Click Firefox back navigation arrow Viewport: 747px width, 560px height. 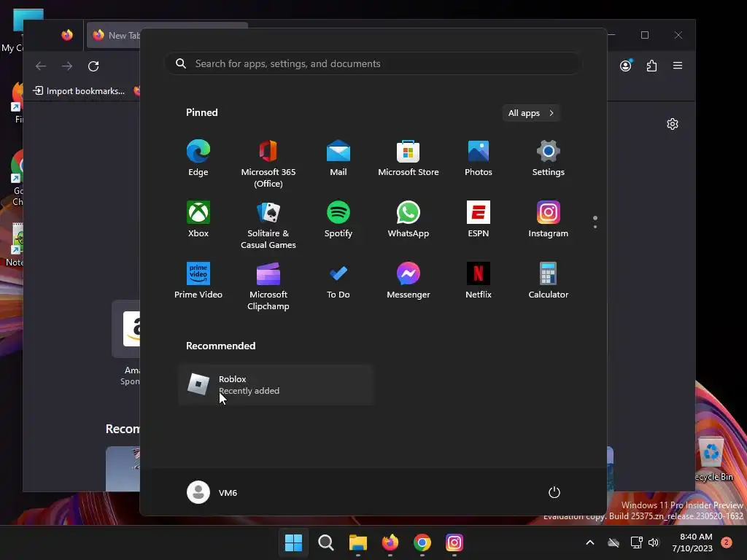(x=41, y=66)
